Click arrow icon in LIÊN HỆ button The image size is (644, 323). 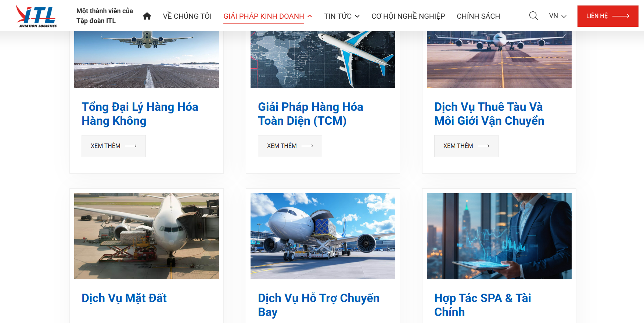pyautogui.click(x=621, y=16)
